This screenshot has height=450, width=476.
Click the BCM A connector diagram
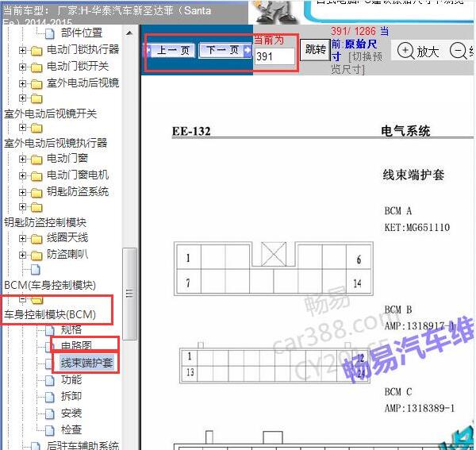[x=274, y=269]
